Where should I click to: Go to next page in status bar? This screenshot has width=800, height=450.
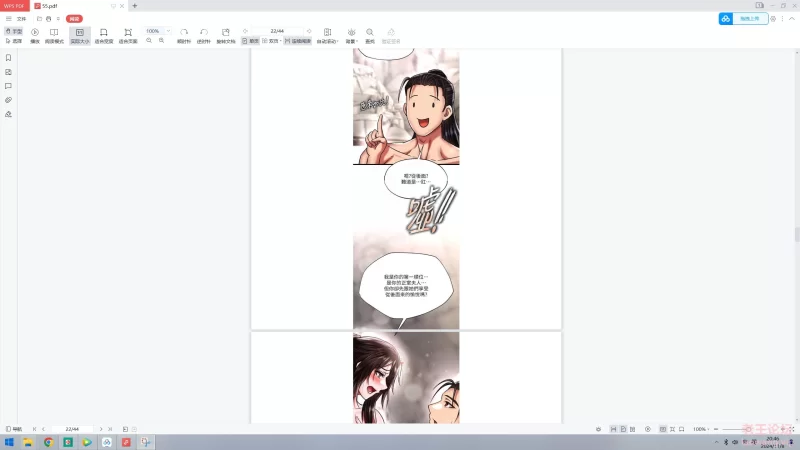pos(101,429)
